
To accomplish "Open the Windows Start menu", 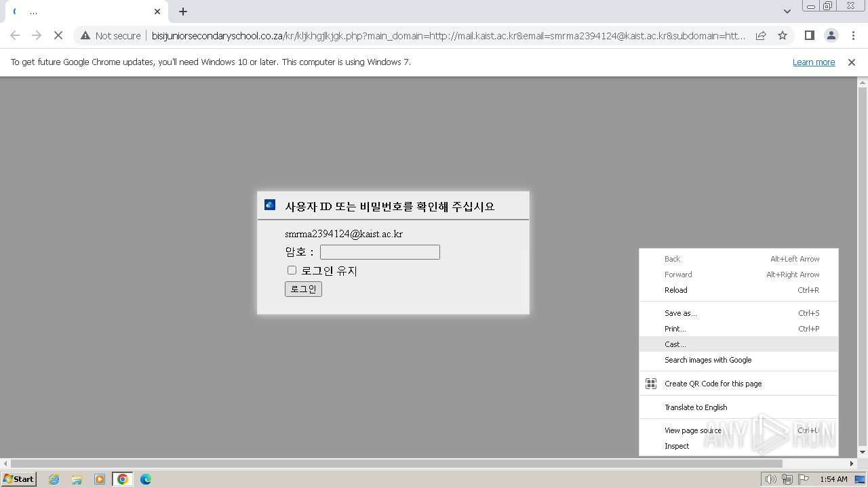I will tap(19, 479).
